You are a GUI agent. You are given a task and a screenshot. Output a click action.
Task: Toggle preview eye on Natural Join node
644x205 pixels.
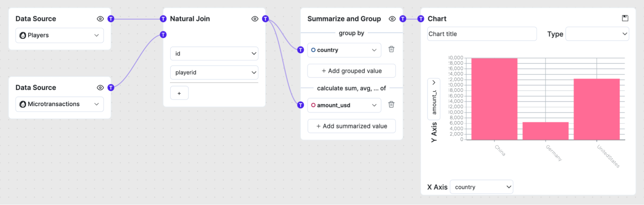pos(255,19)
